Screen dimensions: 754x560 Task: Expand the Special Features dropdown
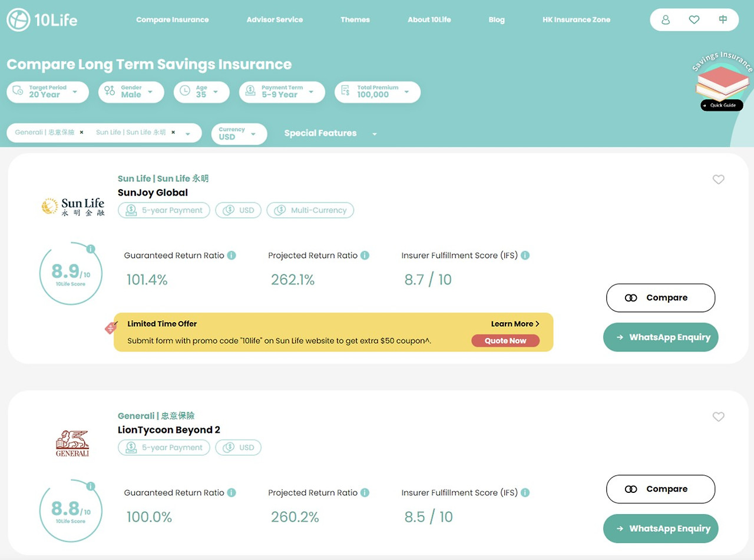coord(330,134)
